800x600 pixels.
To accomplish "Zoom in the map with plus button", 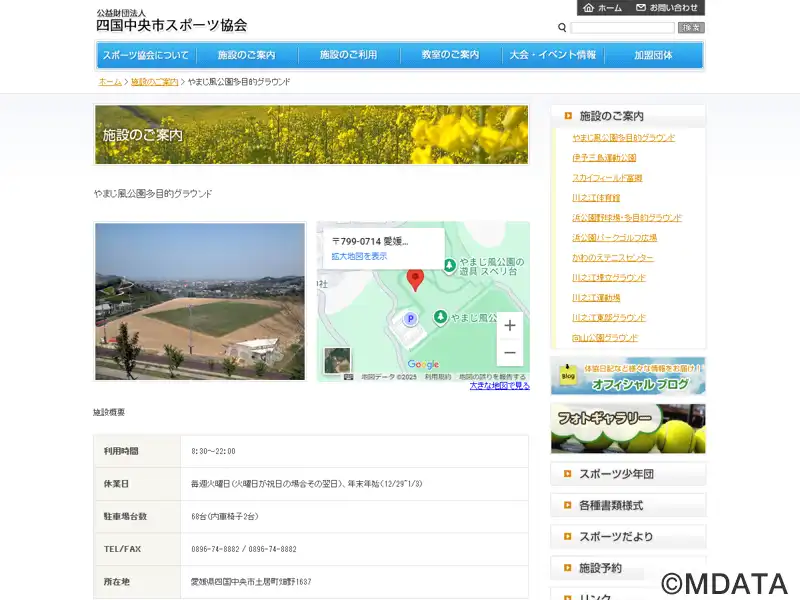I will (510, 325).
